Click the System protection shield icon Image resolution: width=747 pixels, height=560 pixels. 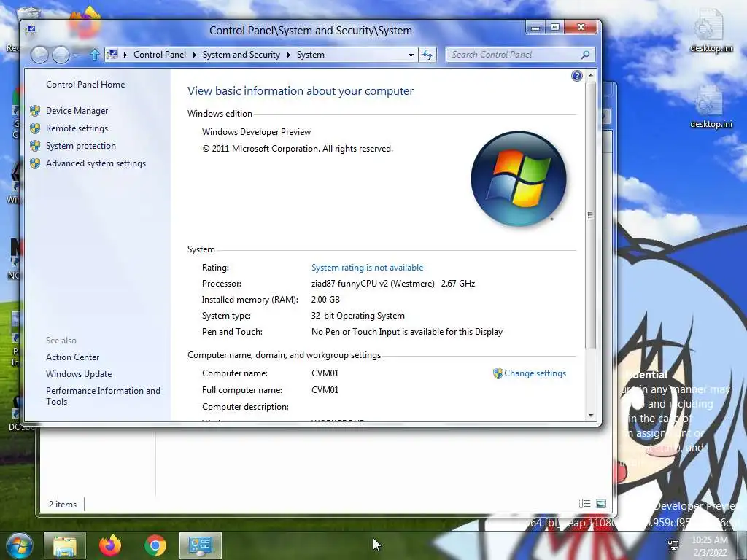[x=35, y=146]
